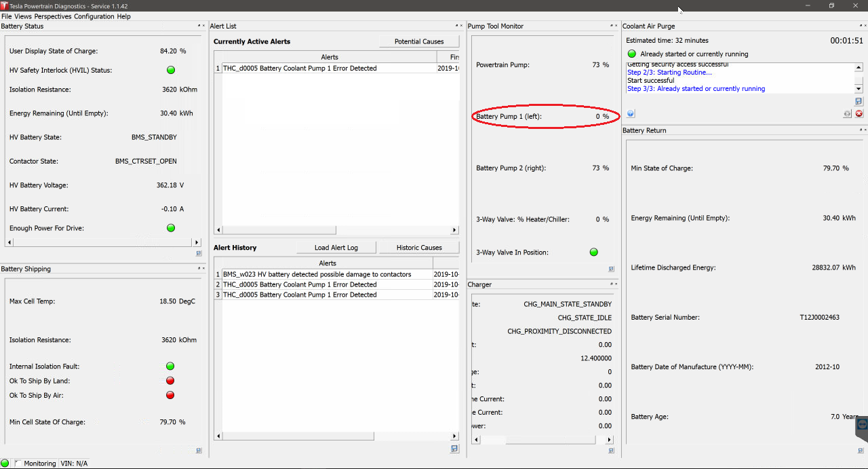The image size is (868, 469).
Task: Click the save icon in Battery Shipping panel
Action: [199, 450]
